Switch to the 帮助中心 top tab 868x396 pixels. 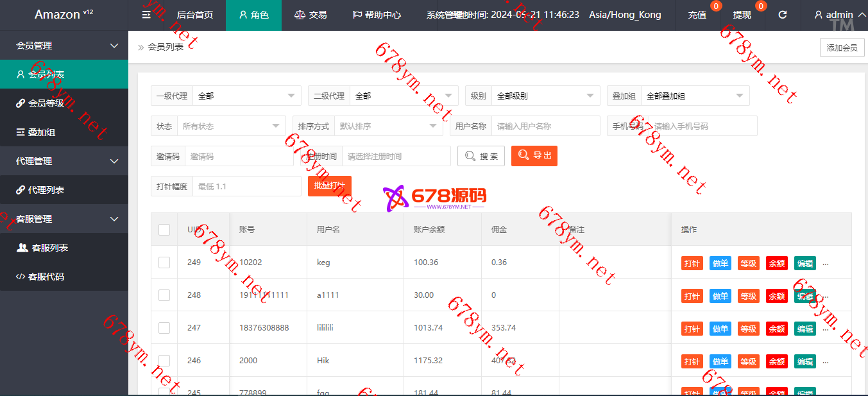coord(377,15)
